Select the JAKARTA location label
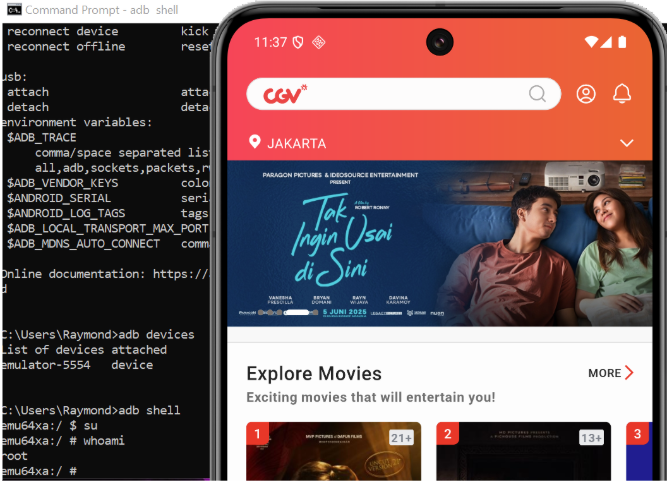The image size is (670, 481). click(297, 144)
